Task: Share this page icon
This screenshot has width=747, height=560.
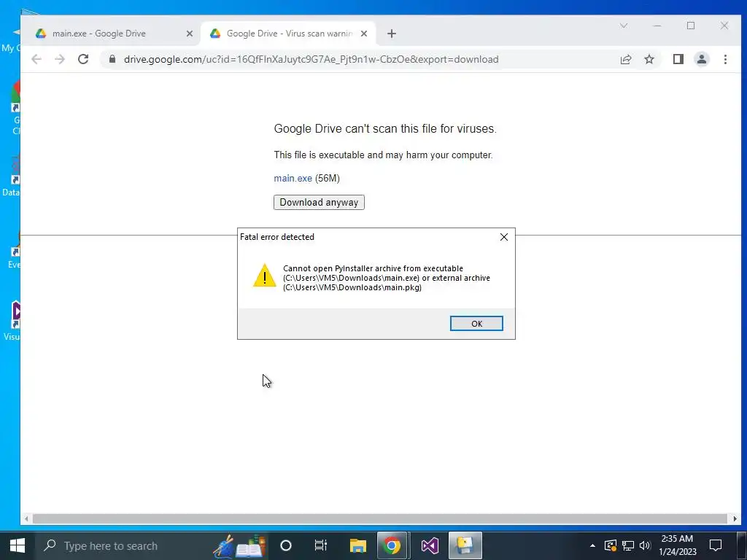Action: pyautogui.click(x=625, y=59)
